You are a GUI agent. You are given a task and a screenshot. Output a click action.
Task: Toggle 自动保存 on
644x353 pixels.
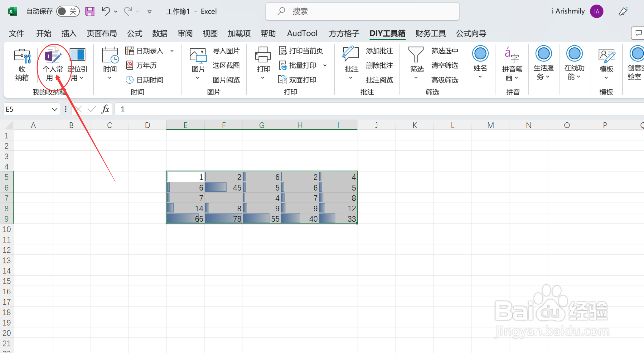[x=68, y=11]
